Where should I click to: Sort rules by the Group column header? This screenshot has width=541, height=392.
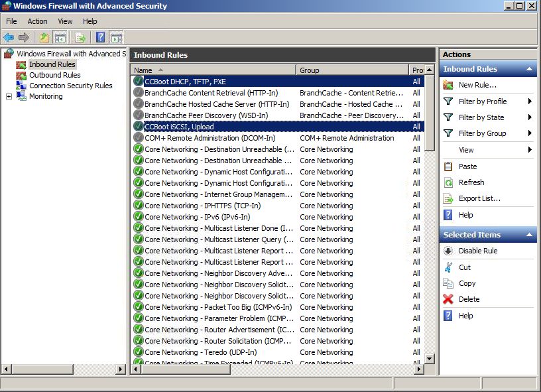pyautogui.click(x=352, y=70)
